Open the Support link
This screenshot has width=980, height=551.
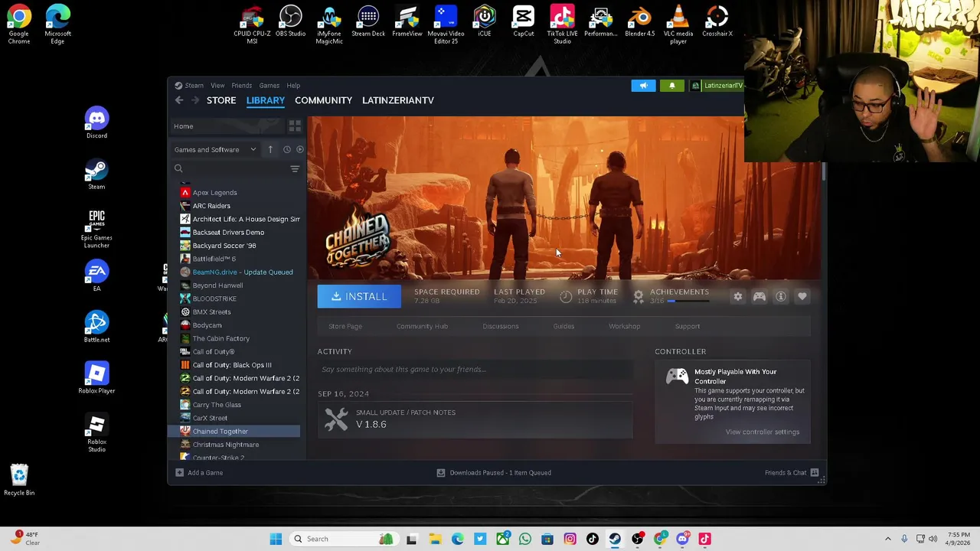click(688, 326)
